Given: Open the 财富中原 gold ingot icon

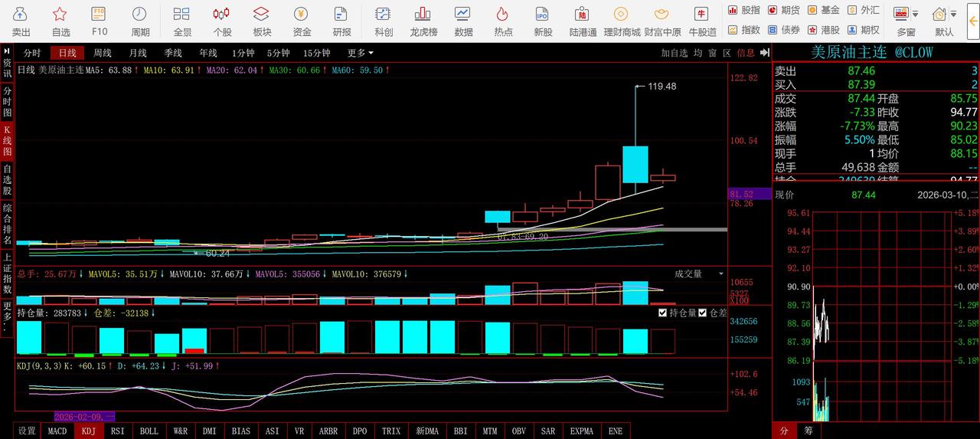Looking at the screenshot, I should 662,21.
